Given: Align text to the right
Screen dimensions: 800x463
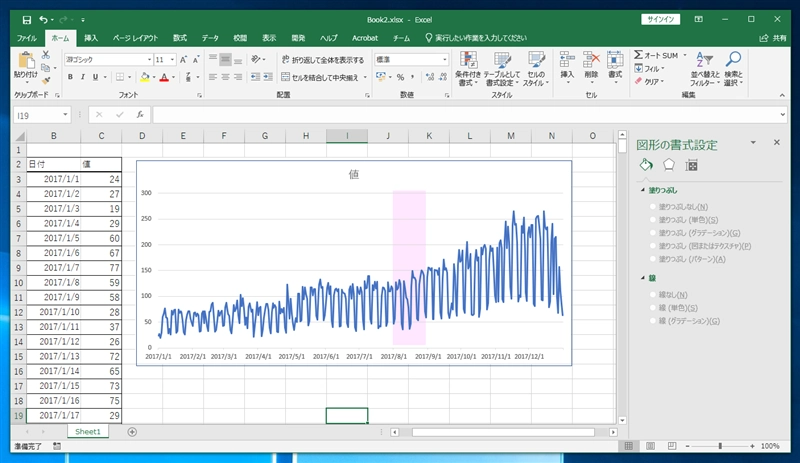Looking at the screenshot, I should tap(238, 77).
